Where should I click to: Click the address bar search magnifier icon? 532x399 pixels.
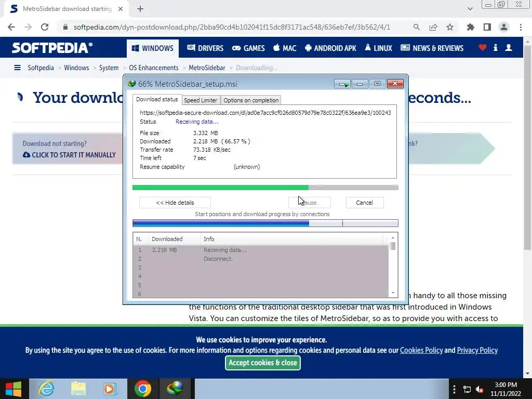[416, 27]
